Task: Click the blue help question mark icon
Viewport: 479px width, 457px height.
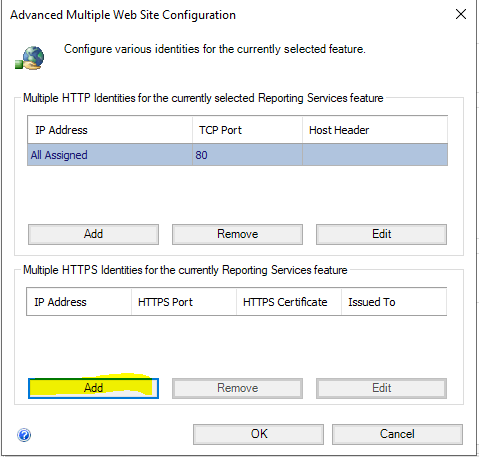Action: coord(24,435)
